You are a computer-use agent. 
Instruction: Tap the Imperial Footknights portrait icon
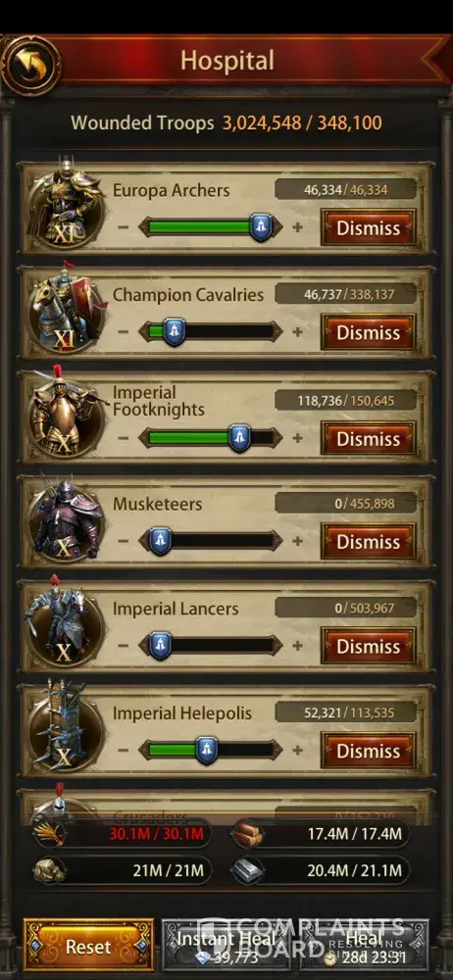pyautogui.click(x=65, y=412)
